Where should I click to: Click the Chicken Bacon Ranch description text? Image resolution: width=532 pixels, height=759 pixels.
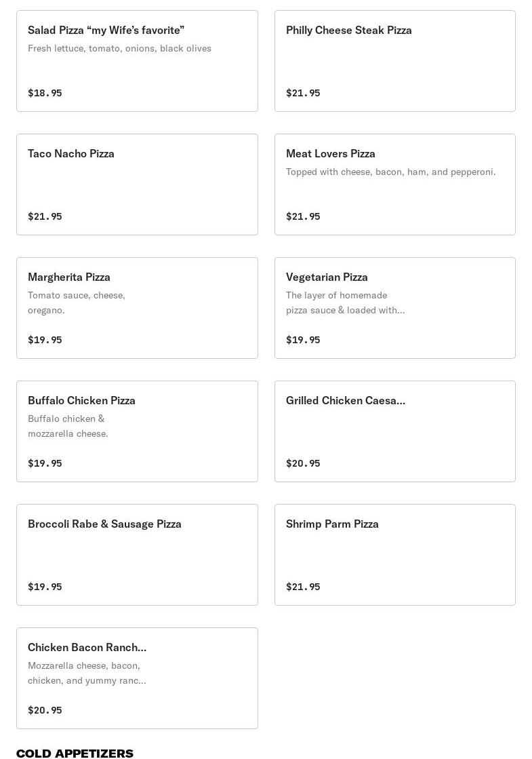[x=87, y=674]
